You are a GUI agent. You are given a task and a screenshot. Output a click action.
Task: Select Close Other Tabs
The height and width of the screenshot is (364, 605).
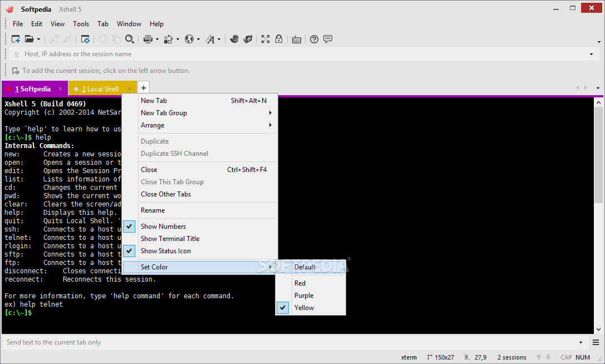[200, 195]
